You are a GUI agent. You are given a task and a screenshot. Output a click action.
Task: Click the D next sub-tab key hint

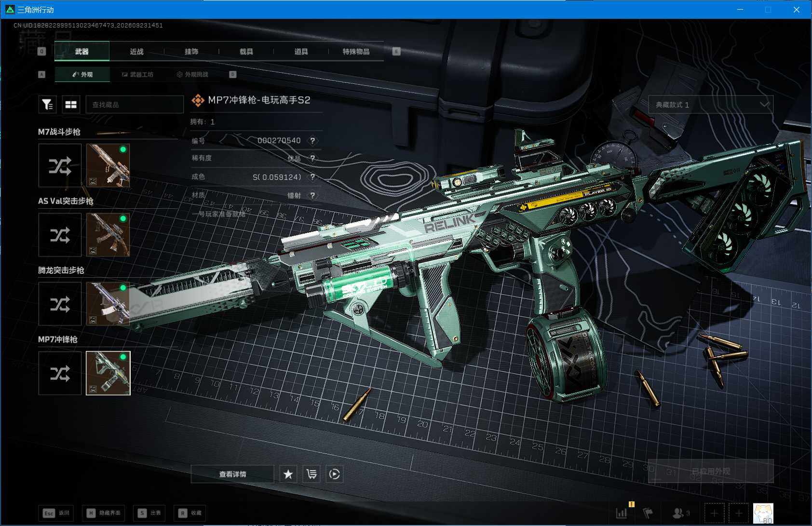233,74
